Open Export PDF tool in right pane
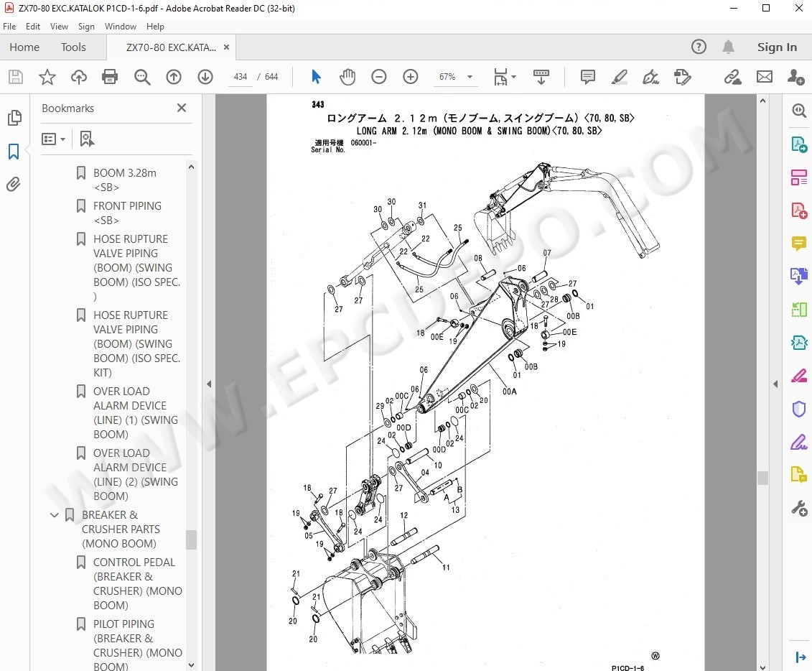This screenshot has height=671, width=812. pos(799,144)
